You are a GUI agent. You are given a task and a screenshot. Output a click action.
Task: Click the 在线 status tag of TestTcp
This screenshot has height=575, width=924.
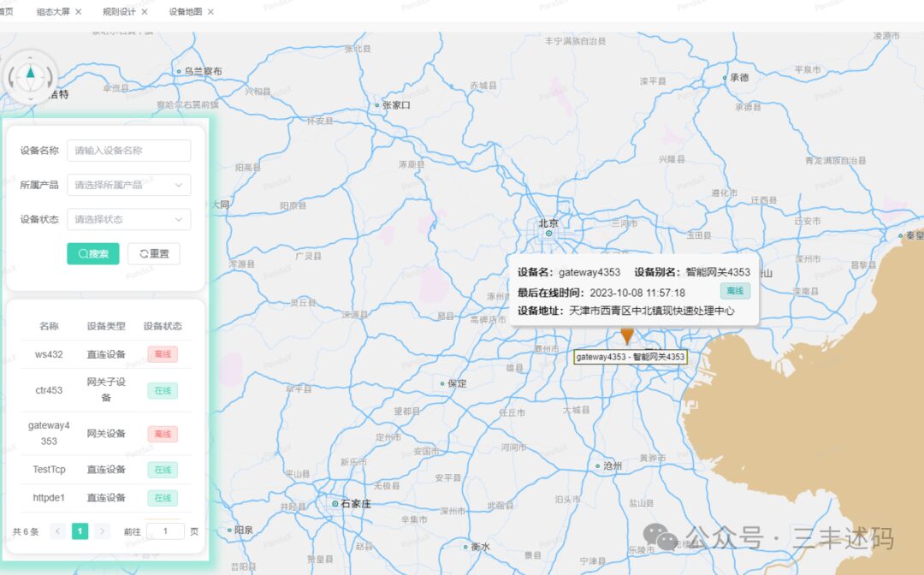click(x=163, y=470)
